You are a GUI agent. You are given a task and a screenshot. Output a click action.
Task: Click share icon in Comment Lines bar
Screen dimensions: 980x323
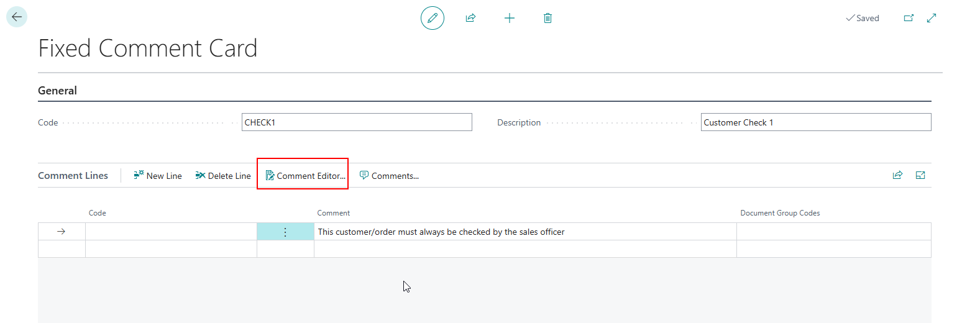[x=897, y=175]
